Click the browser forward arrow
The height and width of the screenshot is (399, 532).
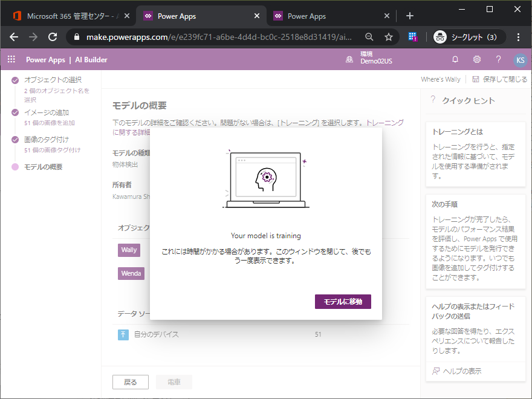pos(33,37)
